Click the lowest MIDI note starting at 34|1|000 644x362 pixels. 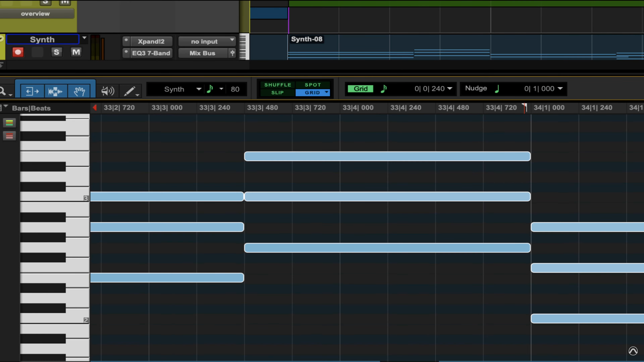(588, 319)
